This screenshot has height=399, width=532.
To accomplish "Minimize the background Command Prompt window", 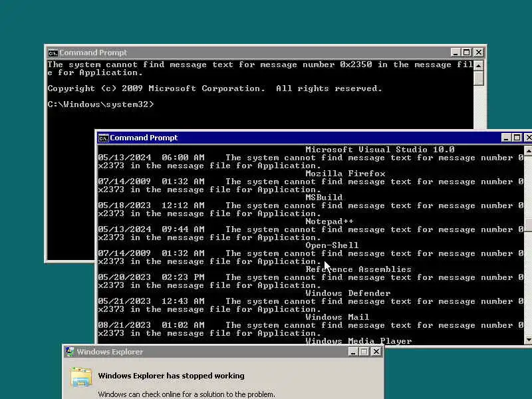I will pyautogui.click(x=456, y=53).
